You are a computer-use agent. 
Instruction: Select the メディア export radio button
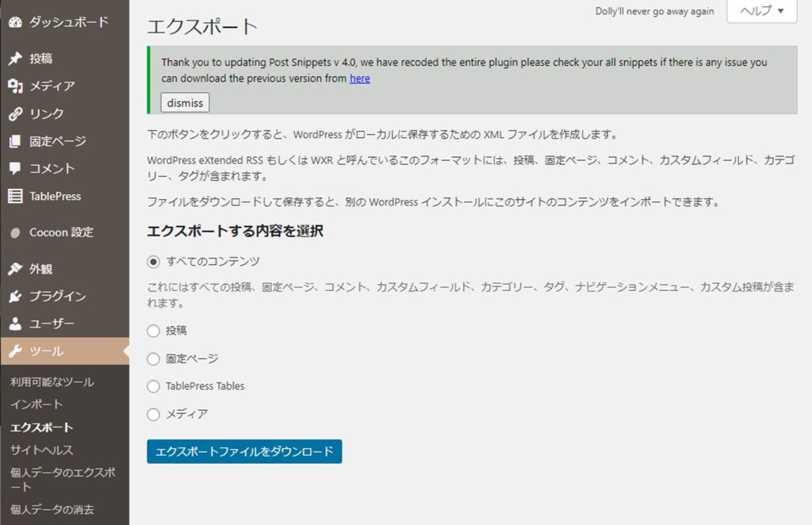(x=154, y=414)
